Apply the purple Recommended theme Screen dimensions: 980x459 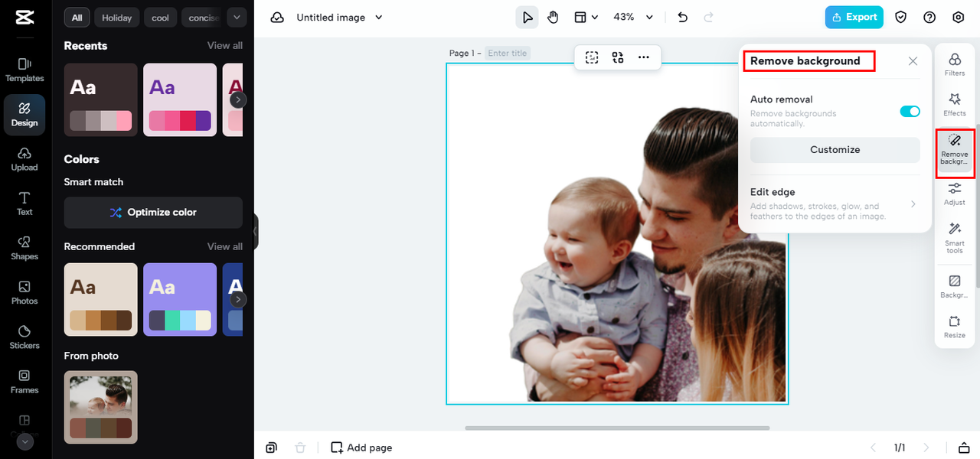(x=180, y=299)
